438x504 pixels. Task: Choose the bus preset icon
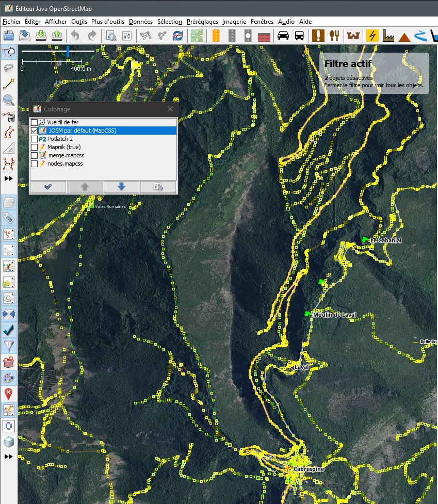(299, 36)
